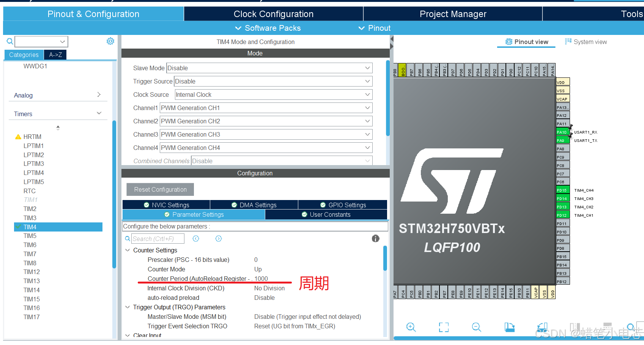Screen dimensions: 644x345
Task: Click green pin PD13 on the chip
Action: pyautogui.click(x=563, y=207)
